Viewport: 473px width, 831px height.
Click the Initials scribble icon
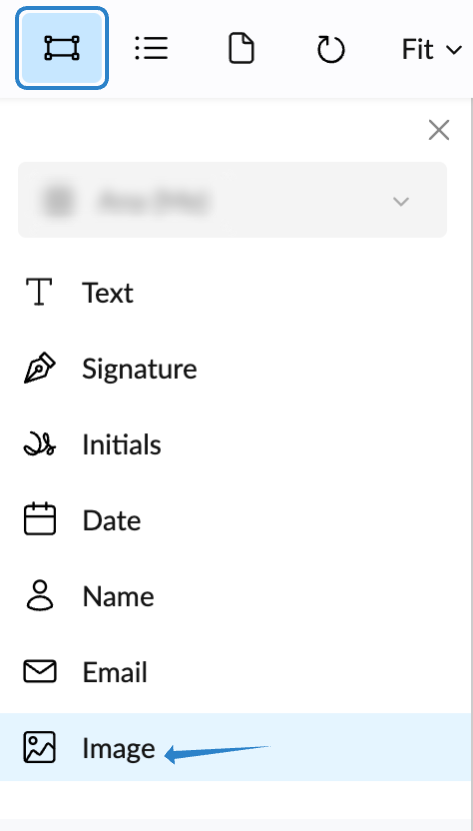pyautogui.click(x=40, y=445)
